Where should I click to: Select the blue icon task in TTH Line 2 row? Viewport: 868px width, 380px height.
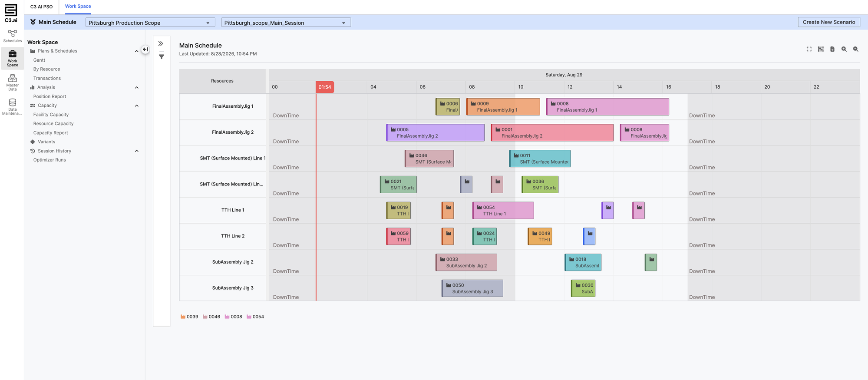589,237
